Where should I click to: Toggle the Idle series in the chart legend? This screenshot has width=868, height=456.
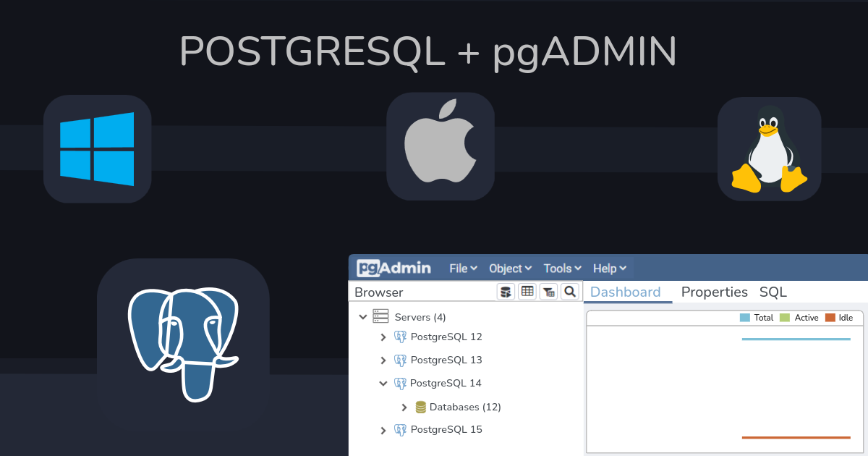pos(840,317)
